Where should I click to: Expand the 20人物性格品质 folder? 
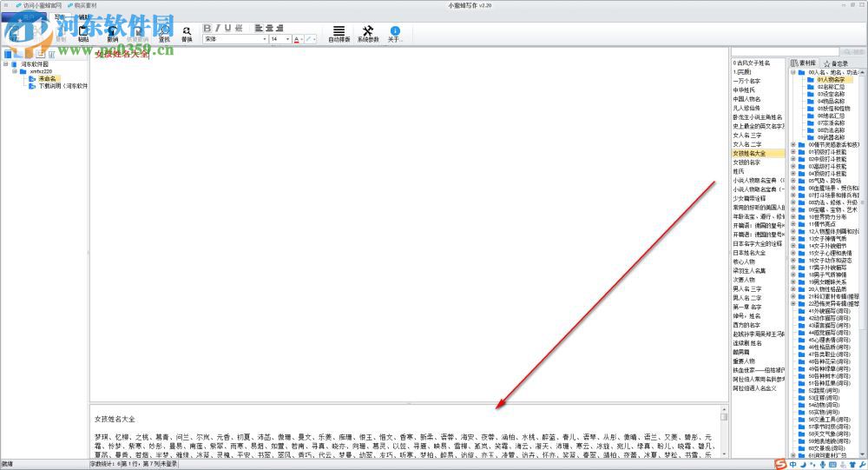point(793,288)
